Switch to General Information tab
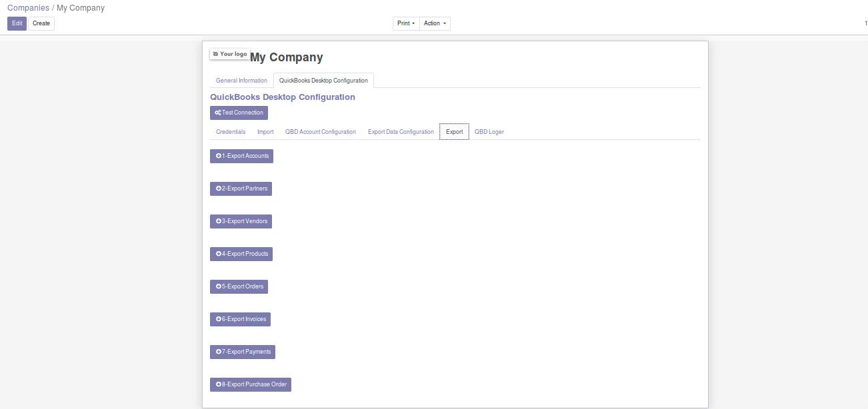Viewport: 868px width, 409px height. [x=241, y=81]
